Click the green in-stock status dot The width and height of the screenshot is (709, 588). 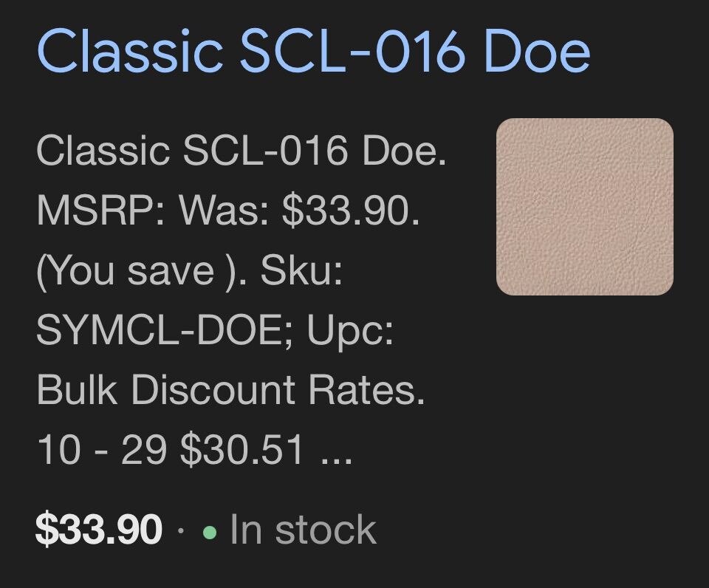(x=210, y=532)
